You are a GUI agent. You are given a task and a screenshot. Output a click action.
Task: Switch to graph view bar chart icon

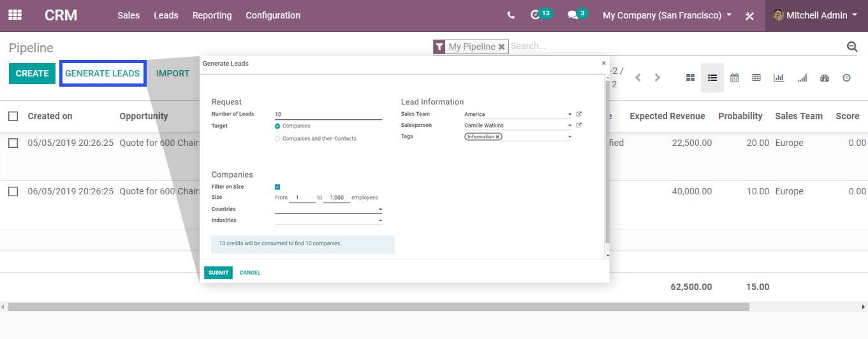(779, 78)
